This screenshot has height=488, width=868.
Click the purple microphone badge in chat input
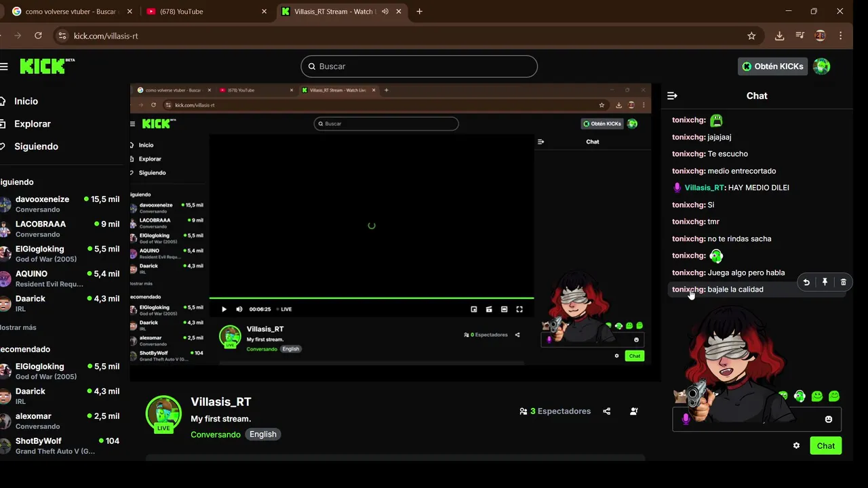pos(686,420)
